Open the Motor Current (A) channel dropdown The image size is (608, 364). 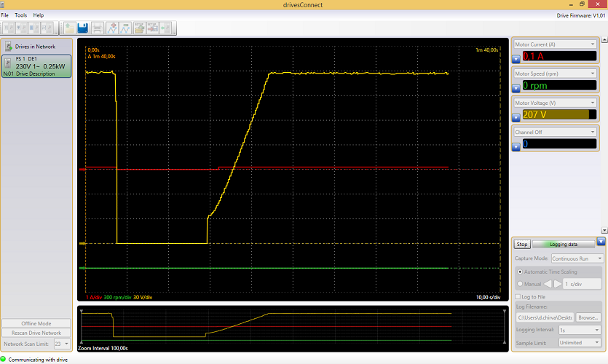tap(555, 44)
